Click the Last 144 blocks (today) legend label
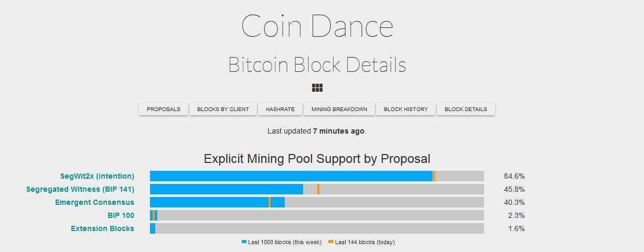This screenshot has width=644, height=252. pyautogui.click(x=365, y=242)
